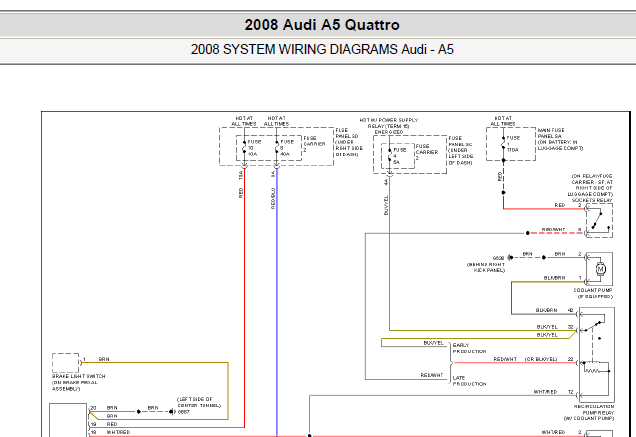Click 'HOT W/ POWER SUPPLY RELAY' label
The image size is (636, 437).
389,123
